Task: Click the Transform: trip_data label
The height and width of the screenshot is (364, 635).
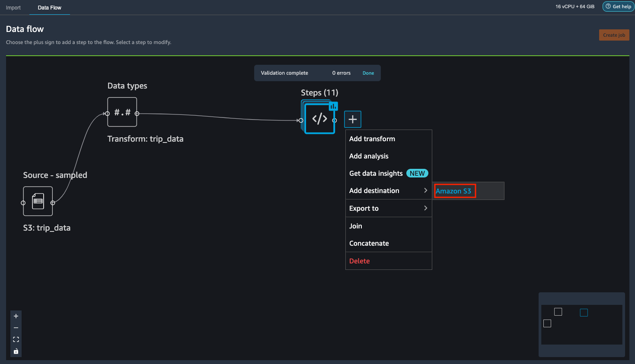Action: pos(145,139)
